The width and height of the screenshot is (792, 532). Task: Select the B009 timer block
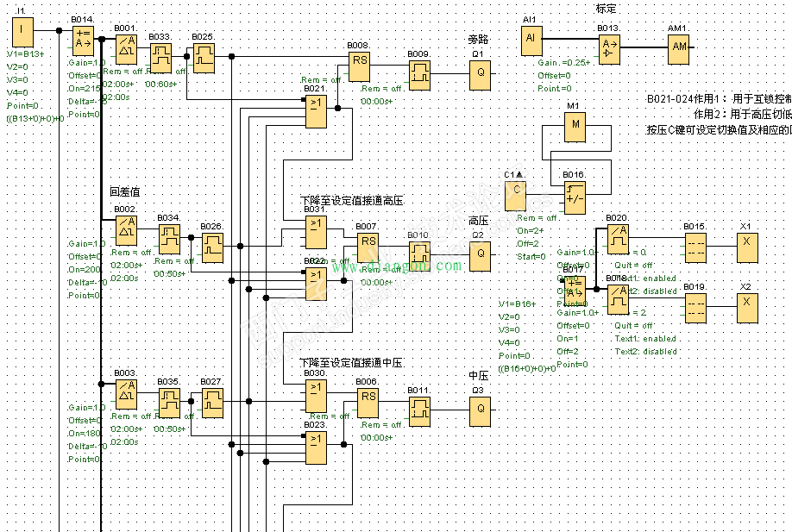[x=420, y=75]
